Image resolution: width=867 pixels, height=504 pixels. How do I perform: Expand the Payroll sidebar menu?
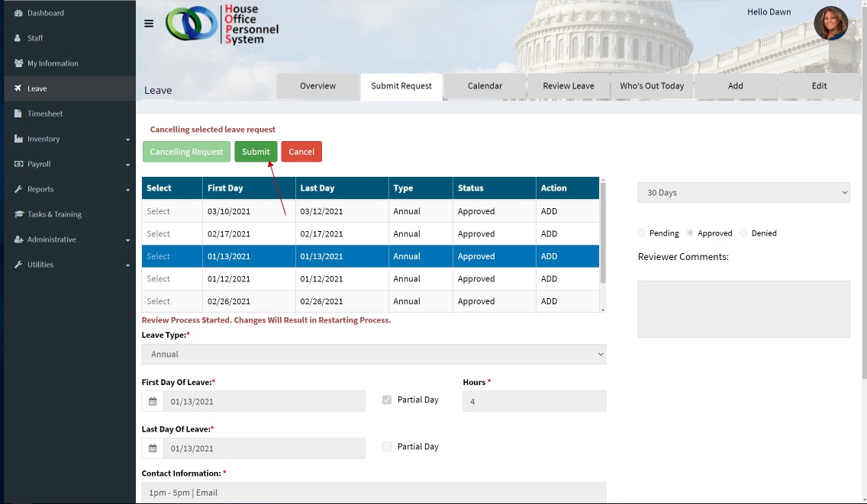pos(69,164)
